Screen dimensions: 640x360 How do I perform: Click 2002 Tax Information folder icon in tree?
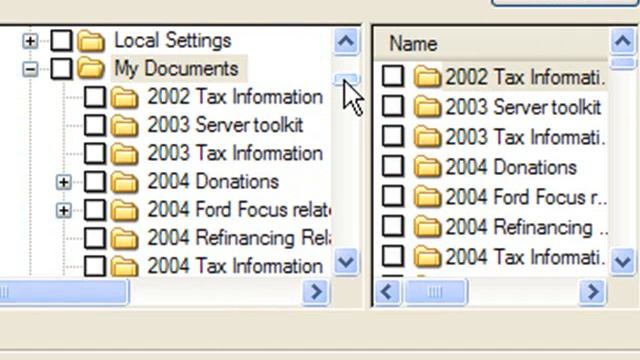pos(124,98)
